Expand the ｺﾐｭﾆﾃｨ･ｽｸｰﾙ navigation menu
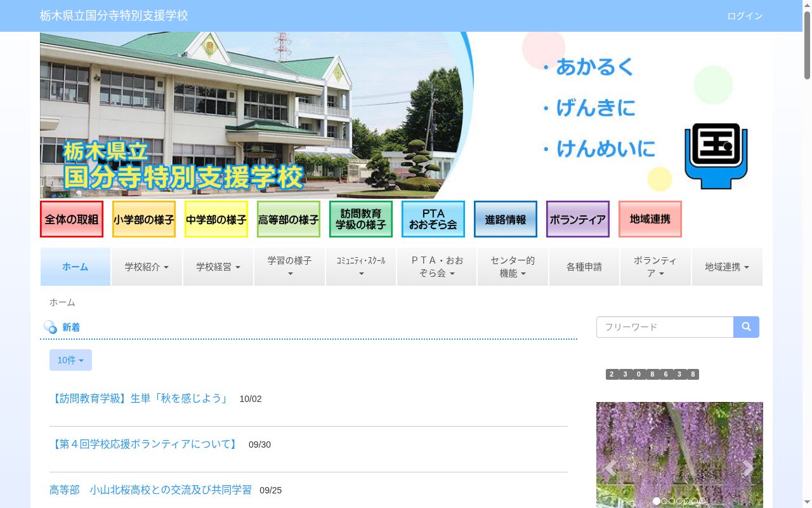The width and height of the screenshot is (812, 508). tap(361, 267)
